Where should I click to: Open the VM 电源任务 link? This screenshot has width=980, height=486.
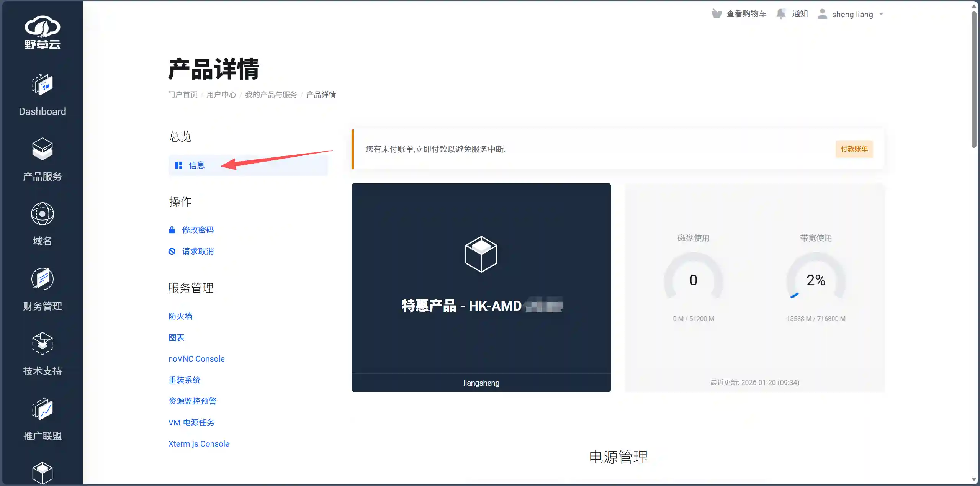click(191, 422)
